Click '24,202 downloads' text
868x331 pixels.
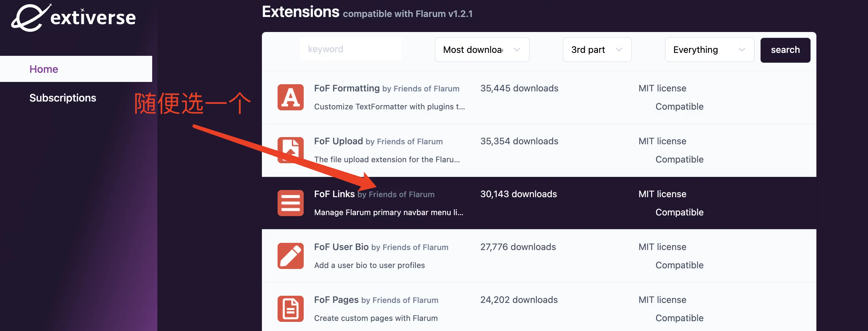(519, 300)
